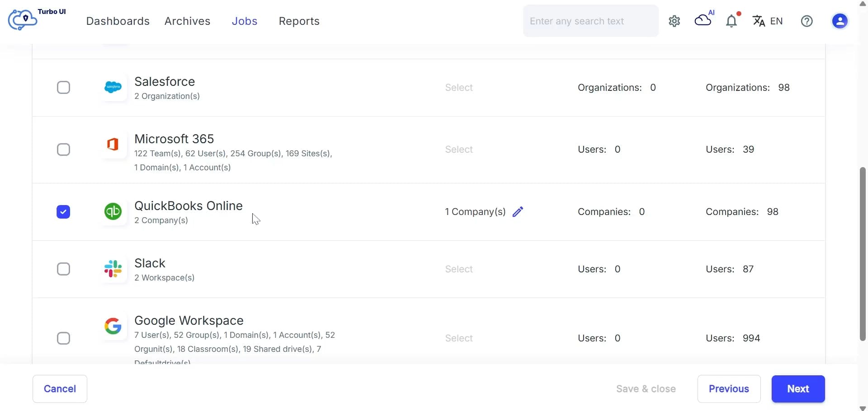Click the QuickBooks Online logo
The height and width of the screenshot is (411, 868).
pos(113,211)
